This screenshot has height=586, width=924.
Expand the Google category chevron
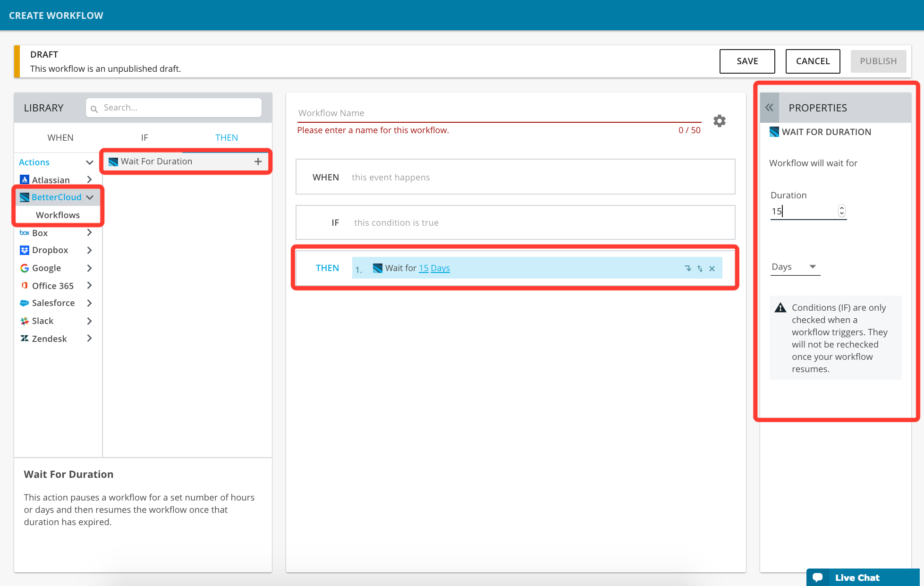click(x=89, y=268)
